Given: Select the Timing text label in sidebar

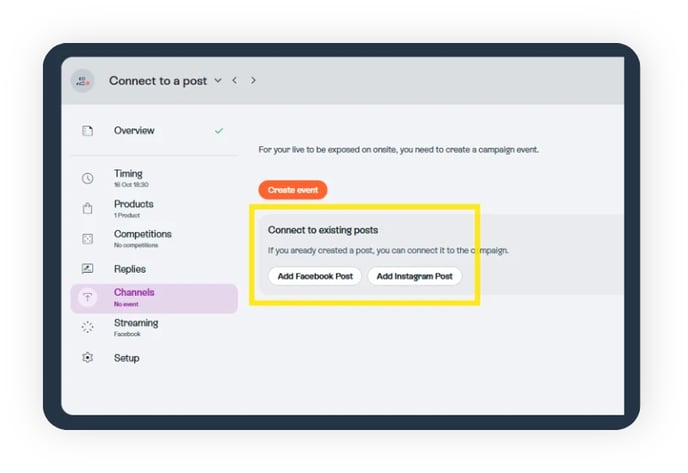Looking at the screenshot, I should click(128, 174).
